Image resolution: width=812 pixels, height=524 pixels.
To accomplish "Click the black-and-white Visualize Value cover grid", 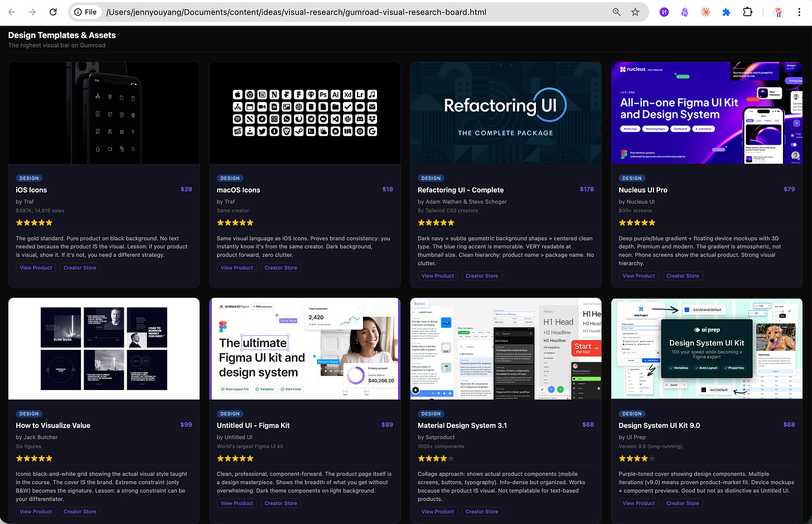I will 104,349.
